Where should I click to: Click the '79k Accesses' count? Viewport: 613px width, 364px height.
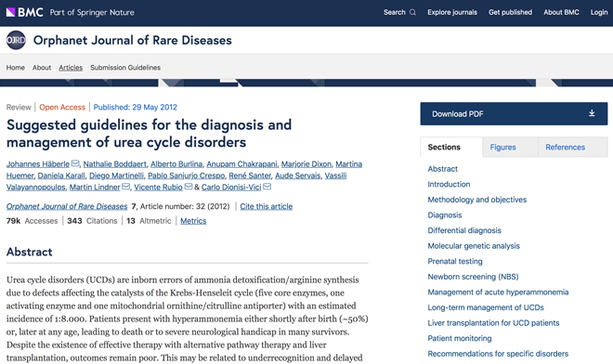tap(33, 221)
